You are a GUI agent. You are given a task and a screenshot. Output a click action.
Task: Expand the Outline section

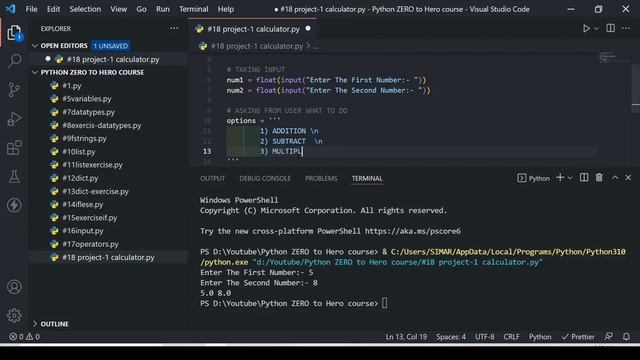click(x=35, y=324)
